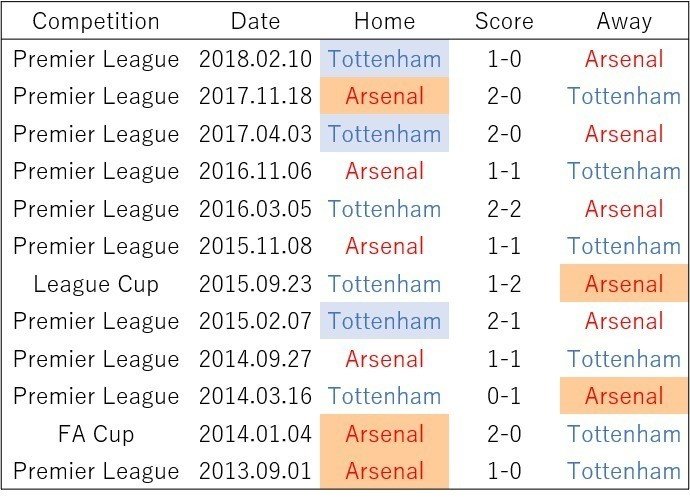Click the Away column header
The height and width of the screenshot is (499, 690).
[624, 22]
